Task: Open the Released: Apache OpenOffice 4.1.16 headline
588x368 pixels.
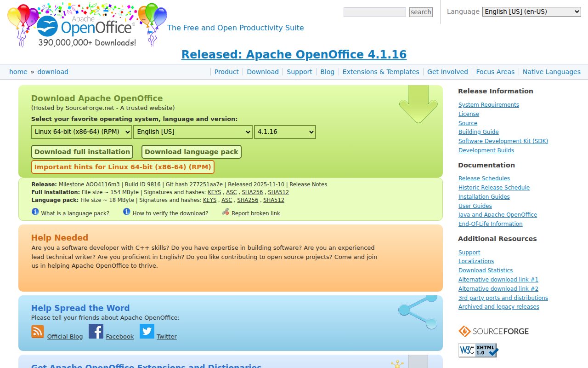Action: pos(294,55)
